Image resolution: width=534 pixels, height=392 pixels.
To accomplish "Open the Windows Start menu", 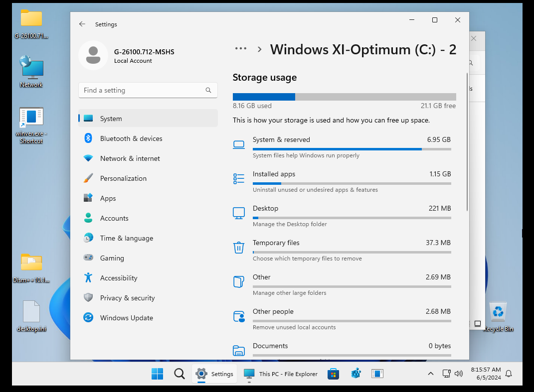I will [x=157, y=374].
